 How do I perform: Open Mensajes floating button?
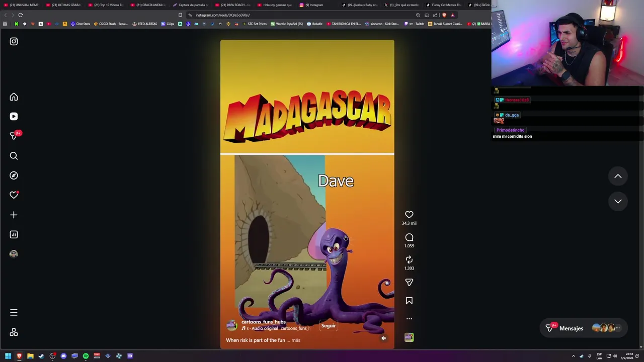(583, 328)
